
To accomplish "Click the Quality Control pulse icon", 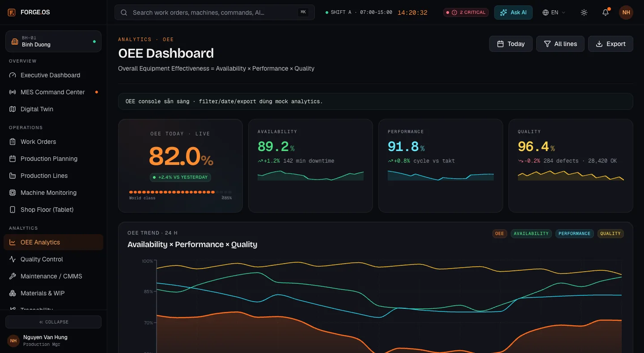I will click(13, 259).
